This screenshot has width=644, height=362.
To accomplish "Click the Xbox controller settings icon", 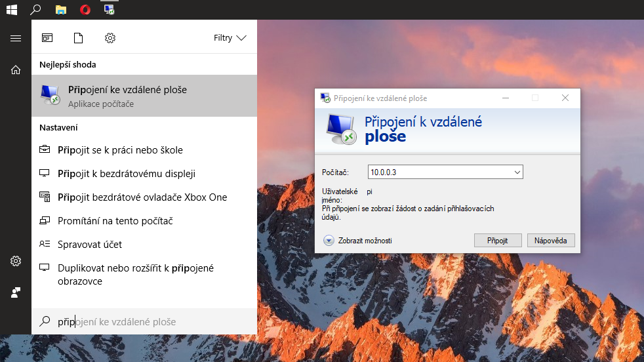I will [45, 196].
